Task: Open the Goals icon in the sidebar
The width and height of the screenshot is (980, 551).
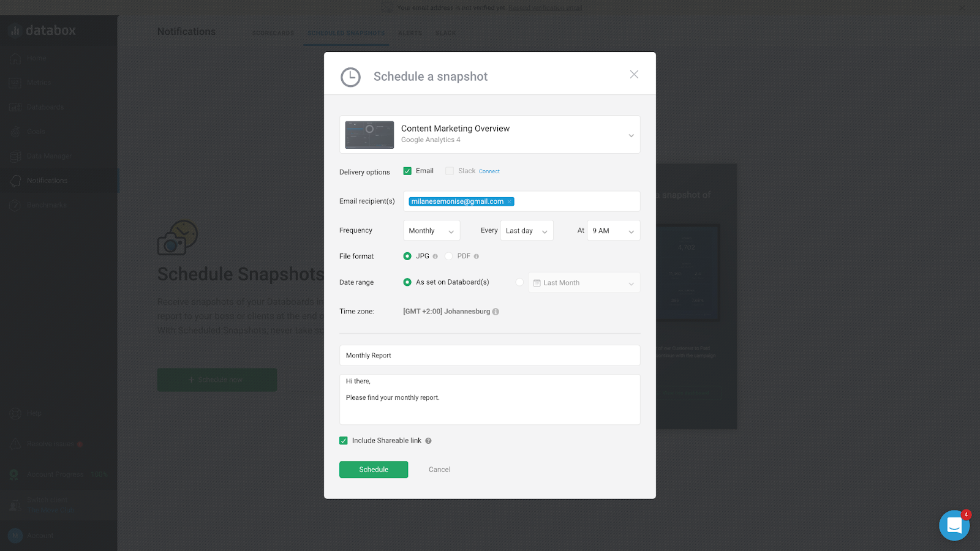Action: [15, 132]
